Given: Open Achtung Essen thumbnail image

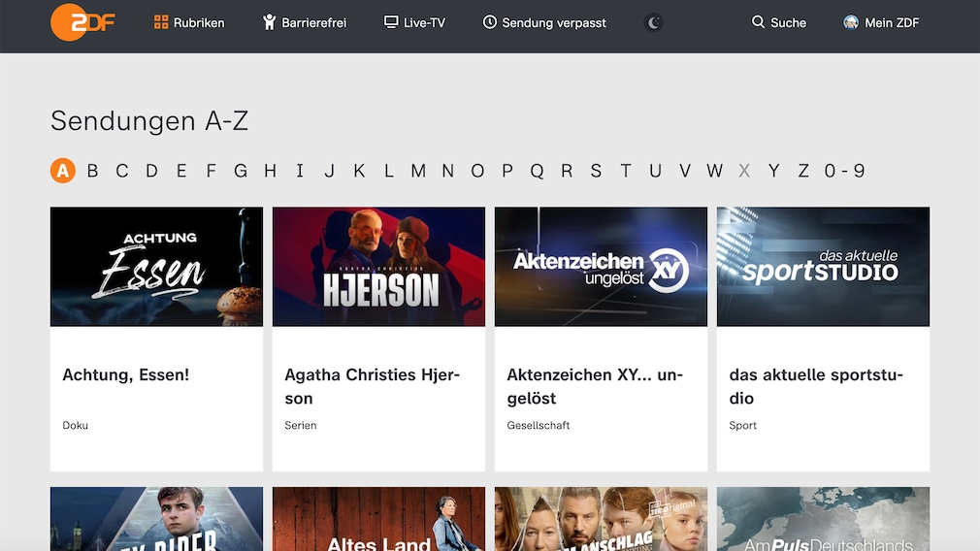Looking at the screenshot, I should (156, 267).
